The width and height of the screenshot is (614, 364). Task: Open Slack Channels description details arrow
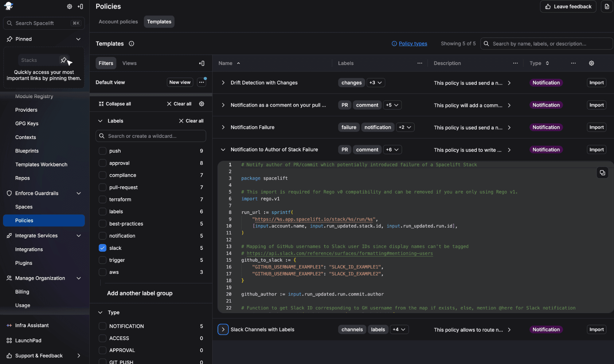[509, 330]
